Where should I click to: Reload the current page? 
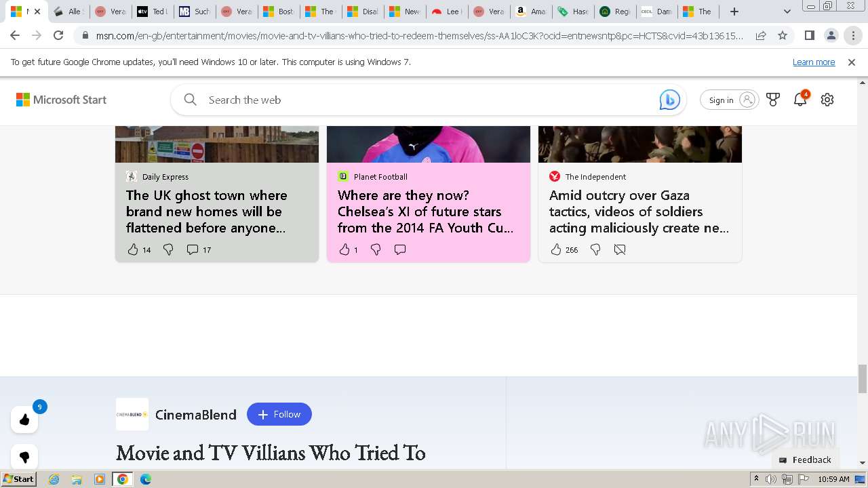(x=58, y=35)
